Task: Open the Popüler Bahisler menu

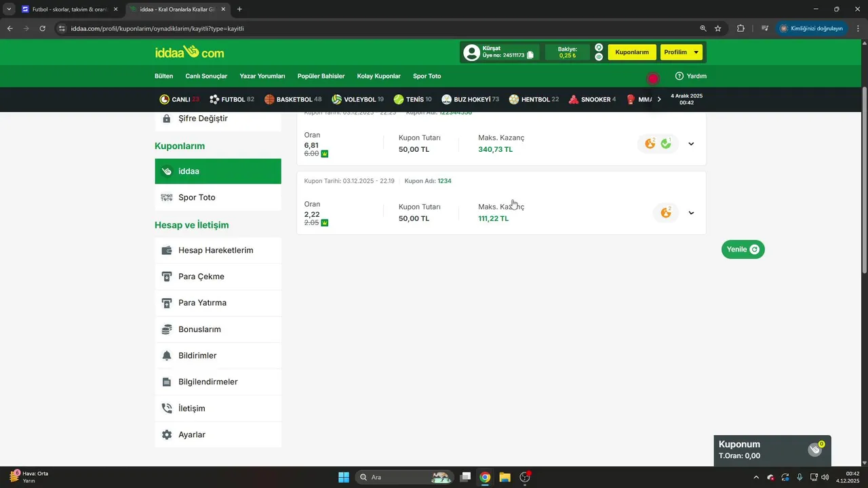Action: (x=321, y=76)
